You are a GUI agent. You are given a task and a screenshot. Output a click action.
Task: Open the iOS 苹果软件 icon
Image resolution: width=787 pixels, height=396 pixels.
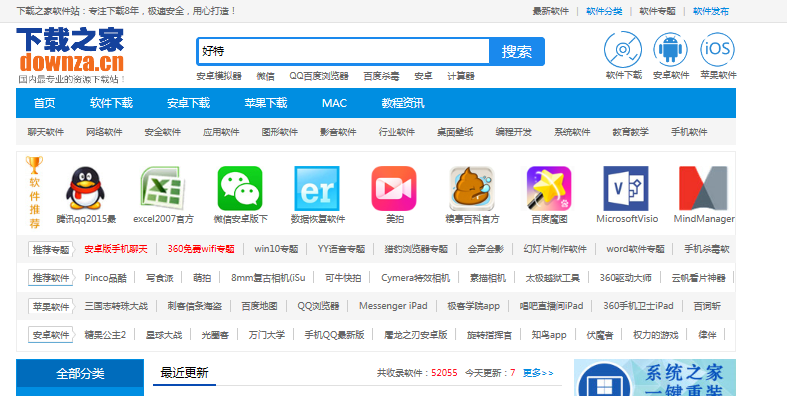[718, 49]
